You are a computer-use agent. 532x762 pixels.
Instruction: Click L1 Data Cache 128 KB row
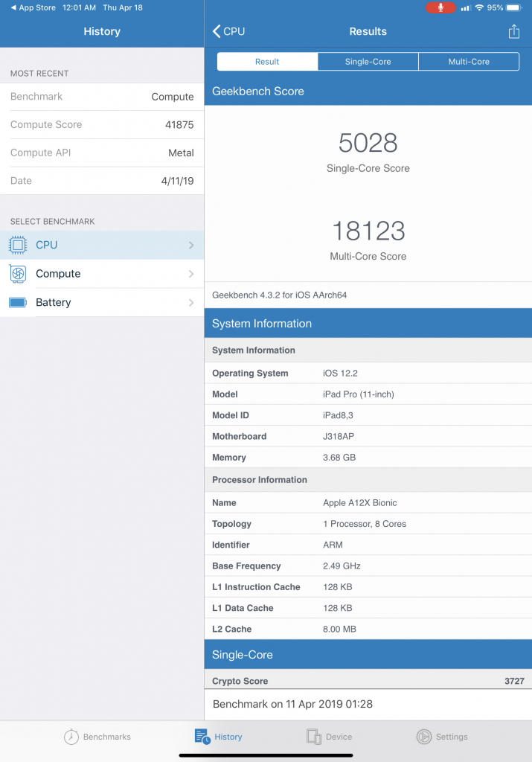(368, 608)
